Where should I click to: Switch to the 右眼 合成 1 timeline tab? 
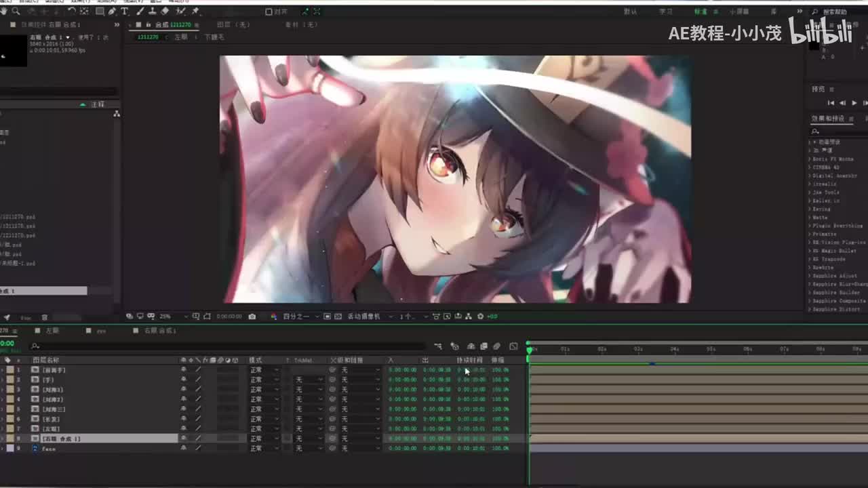(160, 331)
